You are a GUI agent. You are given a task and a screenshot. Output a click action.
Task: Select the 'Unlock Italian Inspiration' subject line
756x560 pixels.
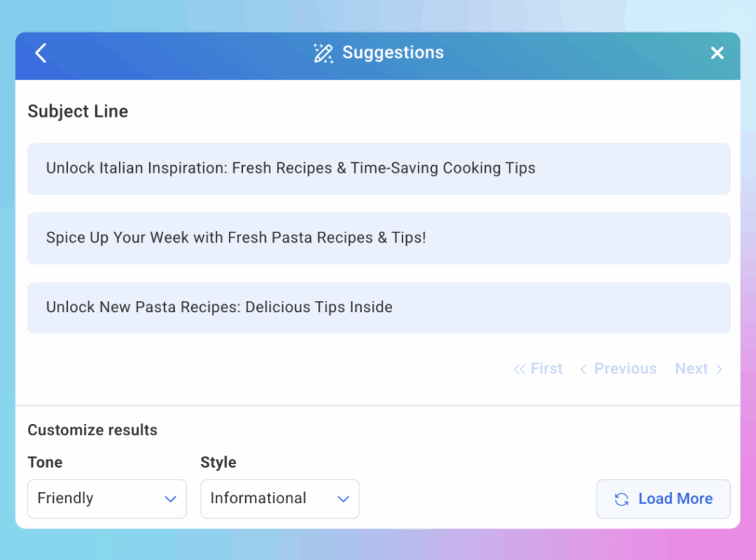pos(379,168)
